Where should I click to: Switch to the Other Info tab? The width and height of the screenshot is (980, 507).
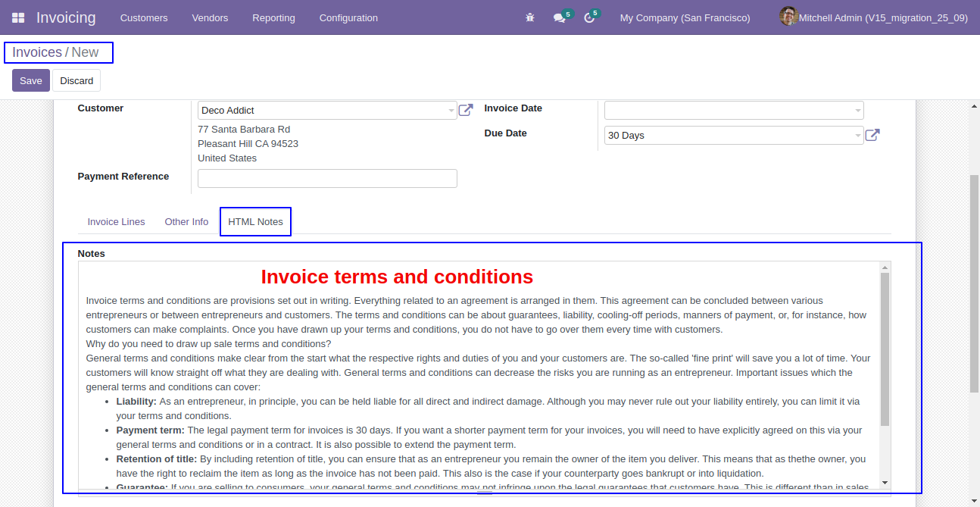pyautogui.click(x=186, y=222)
